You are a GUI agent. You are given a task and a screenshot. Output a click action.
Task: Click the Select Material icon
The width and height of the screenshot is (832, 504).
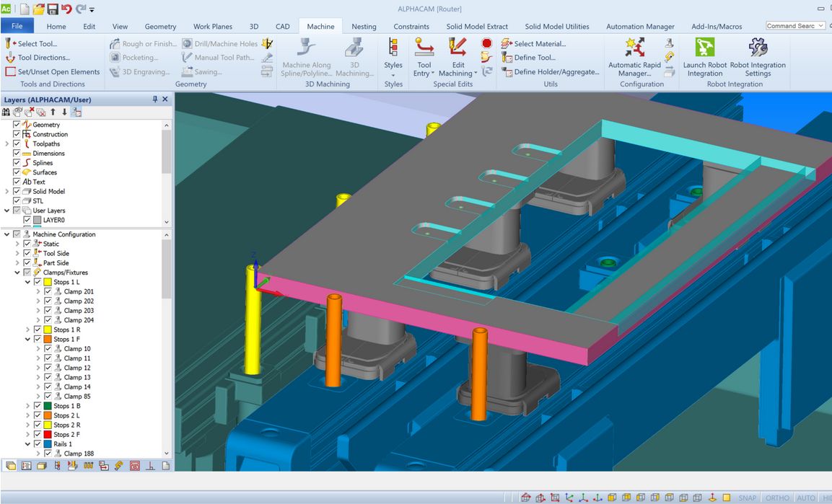(x=507, y=44)
